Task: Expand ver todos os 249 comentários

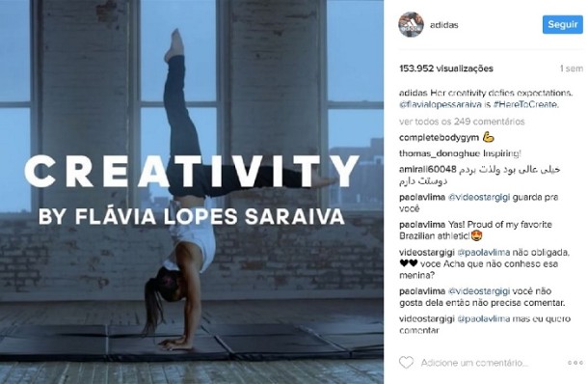Action: 462,122
